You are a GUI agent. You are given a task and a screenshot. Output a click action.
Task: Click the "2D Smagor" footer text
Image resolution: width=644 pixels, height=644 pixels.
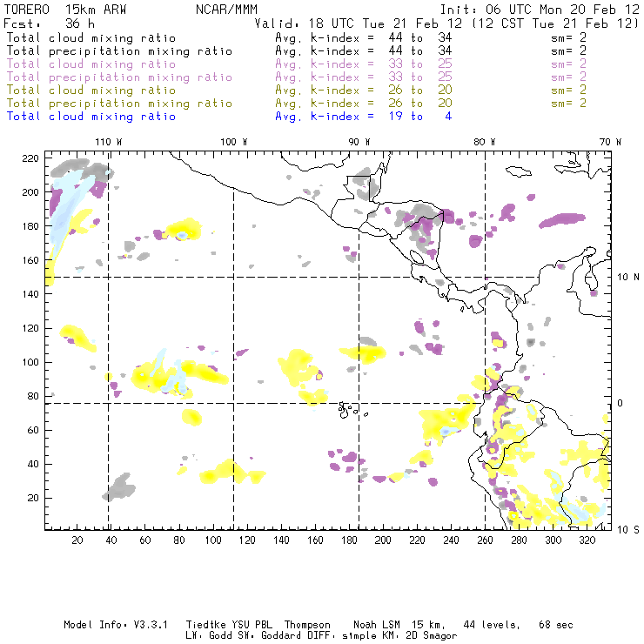click(x=432, y=636)
